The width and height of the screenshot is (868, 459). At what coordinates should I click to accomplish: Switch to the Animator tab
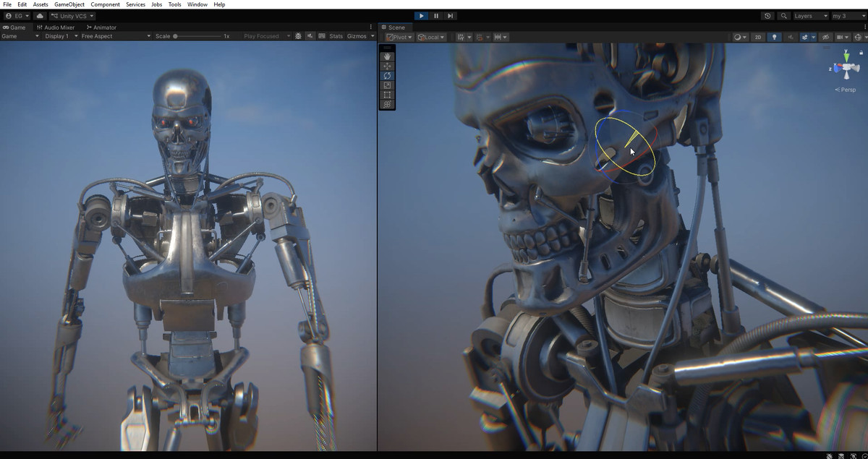pos(101,27)
